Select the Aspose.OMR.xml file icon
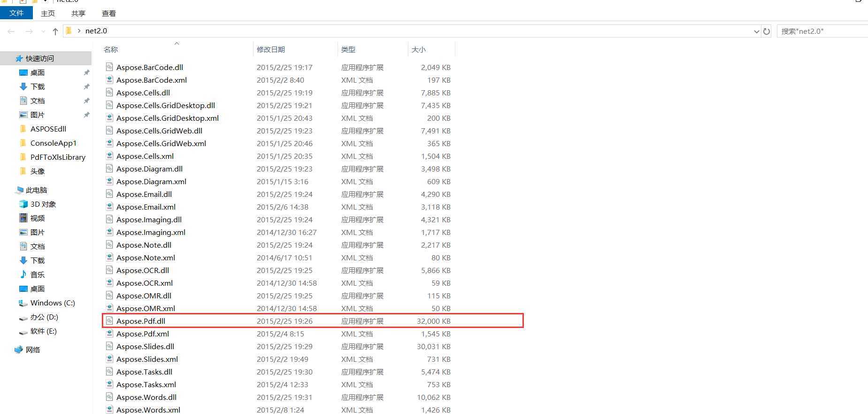 [x=109, y=308]
